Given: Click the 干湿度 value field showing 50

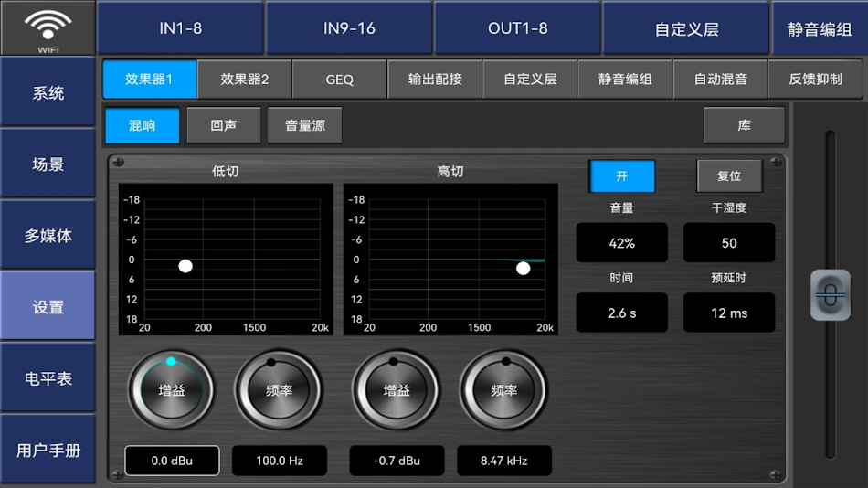Looking at the screenshot, I should [x=729, y=242].
